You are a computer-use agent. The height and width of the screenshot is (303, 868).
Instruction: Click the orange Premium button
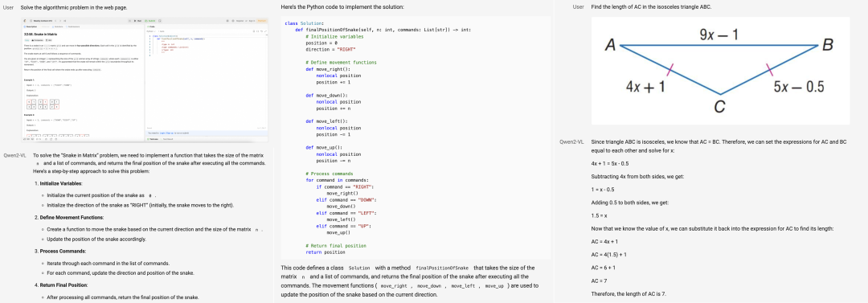tap(262, 21)
